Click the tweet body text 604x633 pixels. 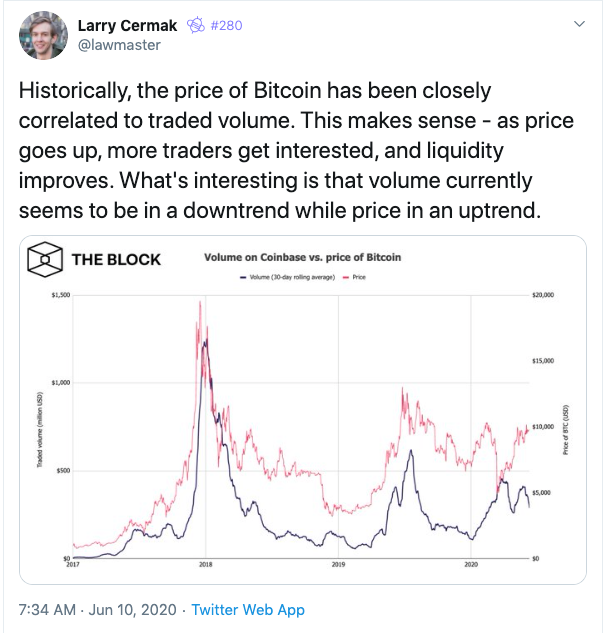[x=296, y=150]
